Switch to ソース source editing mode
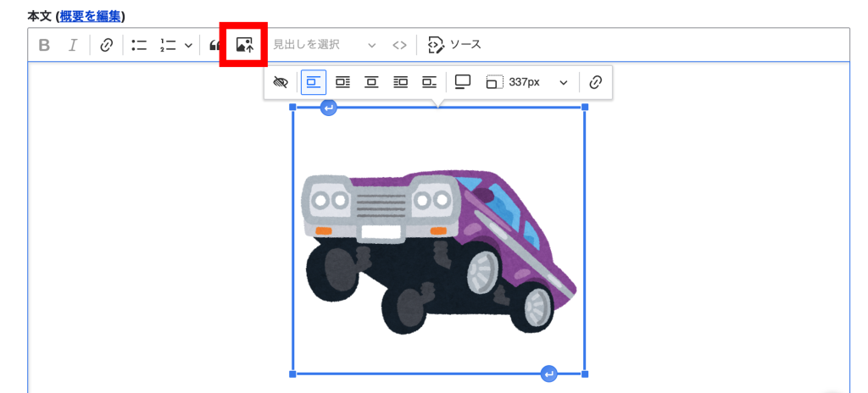The image size is (868, 393). [454, 46]
